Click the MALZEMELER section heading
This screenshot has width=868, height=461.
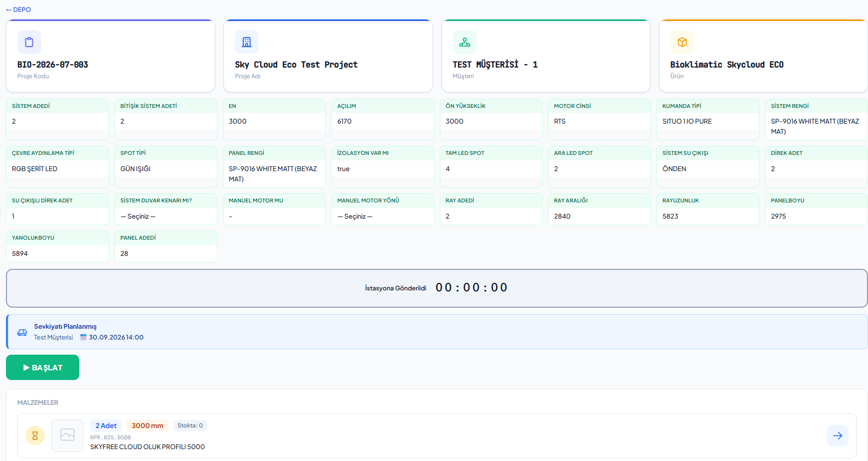pyautogui.click(x=38, y=403)
